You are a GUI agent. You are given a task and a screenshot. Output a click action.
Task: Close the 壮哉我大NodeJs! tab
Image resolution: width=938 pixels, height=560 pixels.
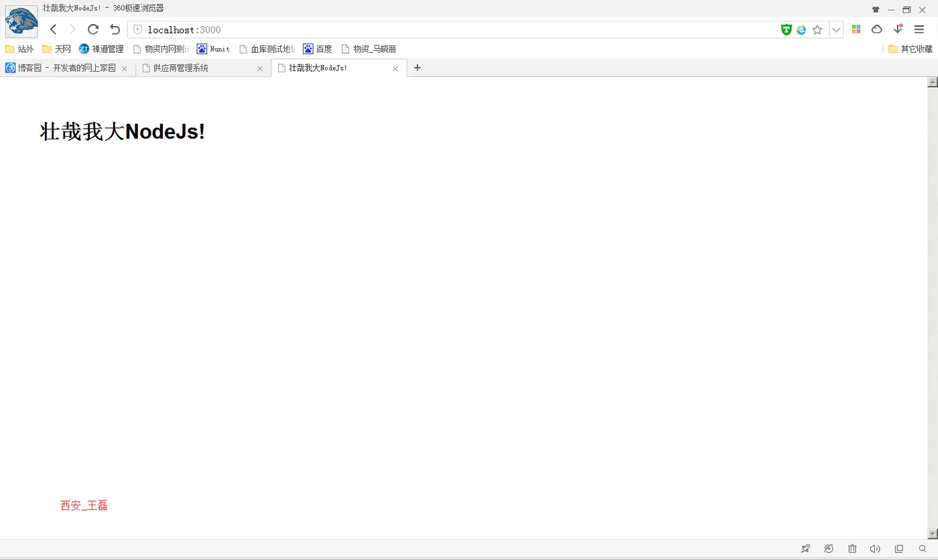tap(395, 68)
